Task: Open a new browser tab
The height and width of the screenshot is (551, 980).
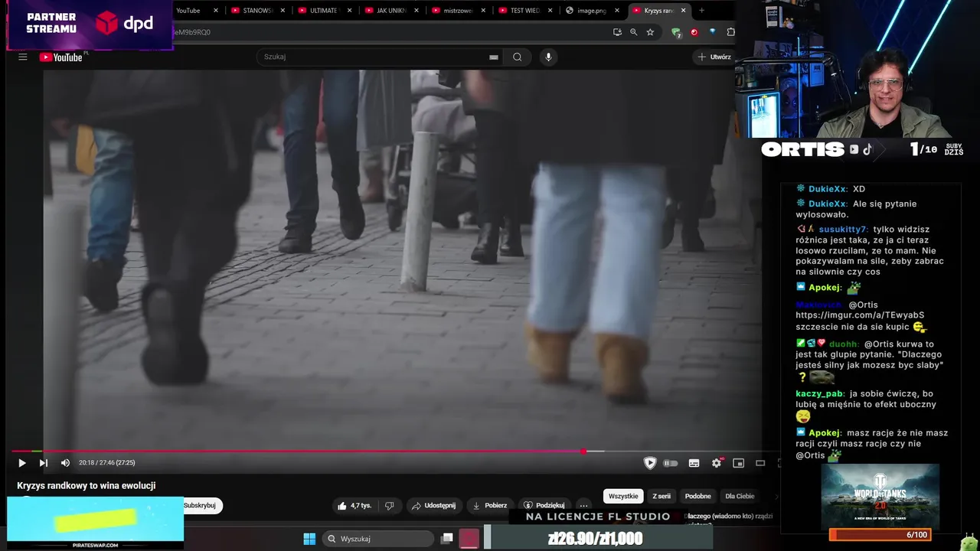Action: pos(701,11)
